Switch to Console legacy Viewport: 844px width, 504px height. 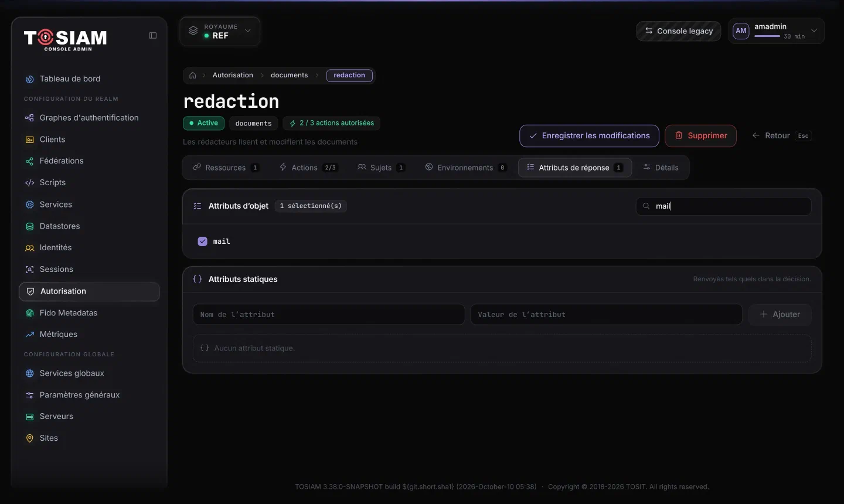coord(679,31)
